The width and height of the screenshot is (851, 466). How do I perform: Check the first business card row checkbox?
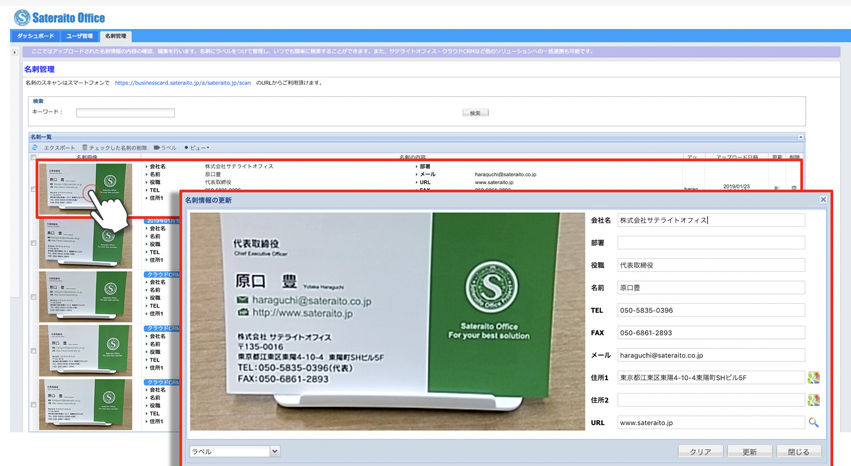coord(34,189)
